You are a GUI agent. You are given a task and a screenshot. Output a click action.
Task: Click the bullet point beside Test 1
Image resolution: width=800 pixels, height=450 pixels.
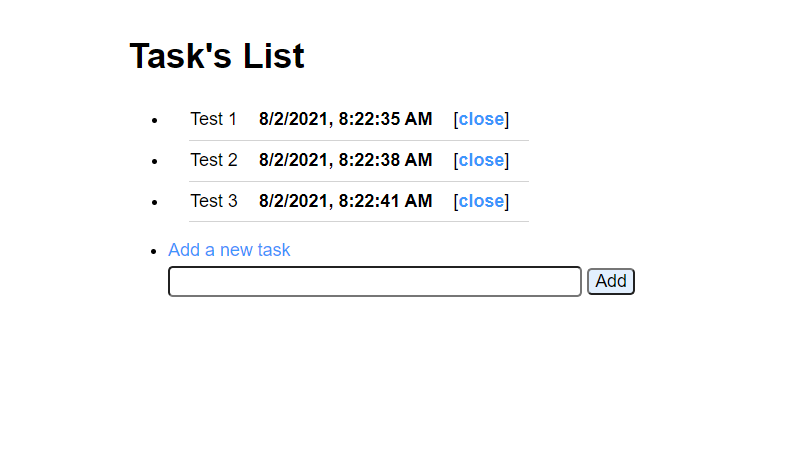tap(154, 120)
